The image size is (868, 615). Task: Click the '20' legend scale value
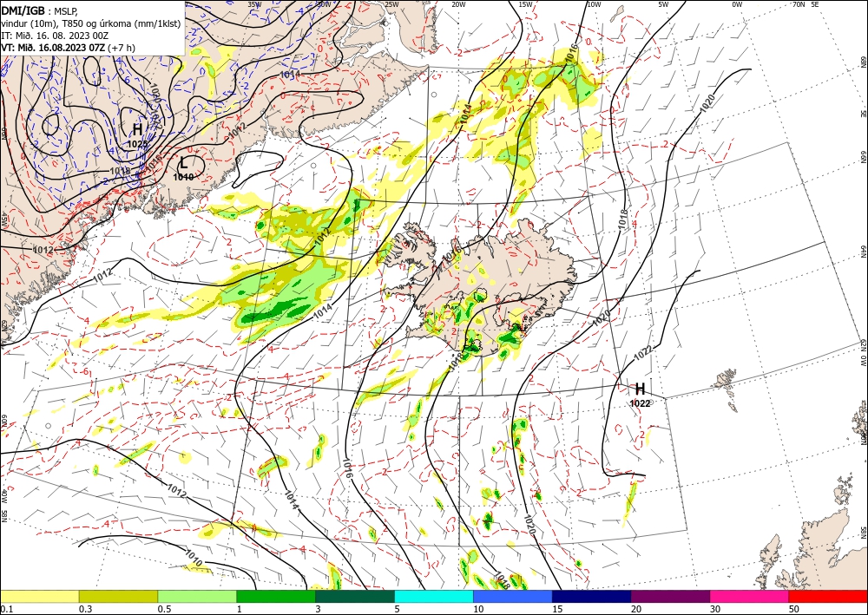(x=636, y=609)
